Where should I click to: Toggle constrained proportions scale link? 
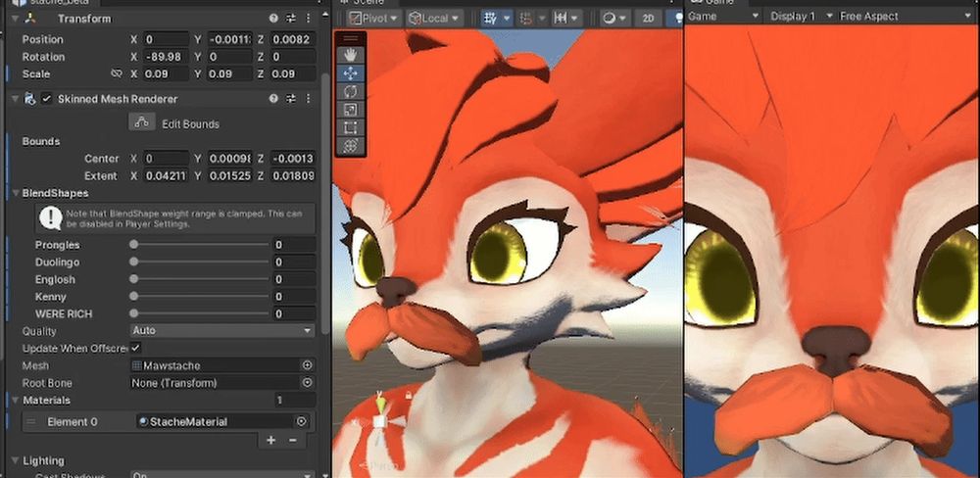click(x=117, y=73)
